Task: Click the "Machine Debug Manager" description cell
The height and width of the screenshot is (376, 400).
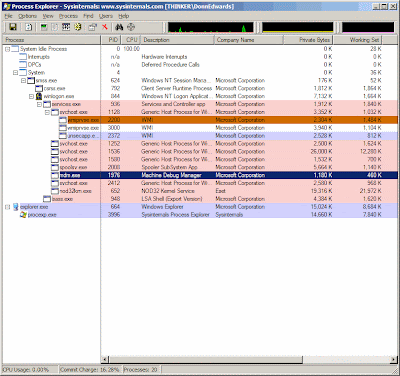Action: tap(171, 175)
